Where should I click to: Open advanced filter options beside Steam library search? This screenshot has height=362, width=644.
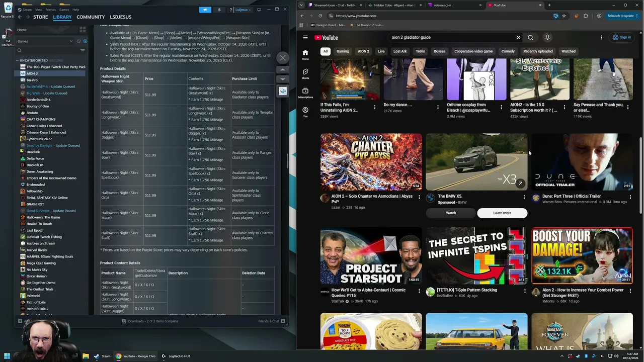[x=83, y=50]
